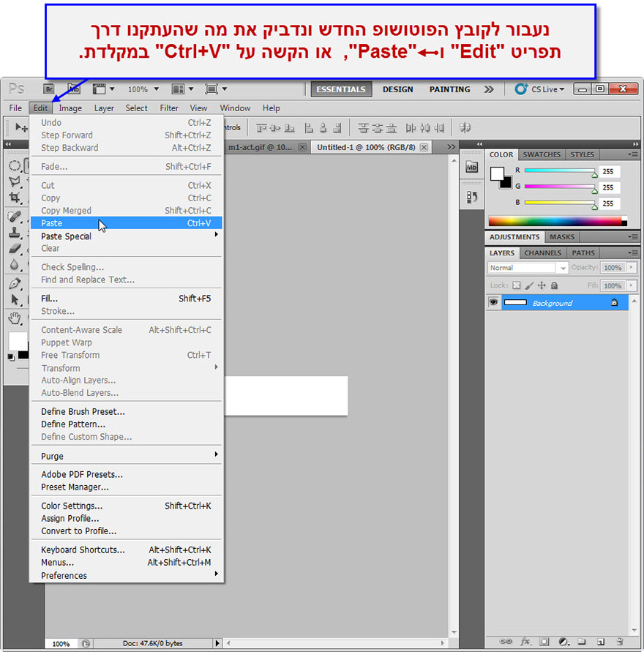Switch to the Design workspace
Viewport: 644px width, 652px height.
click(398, 89)
